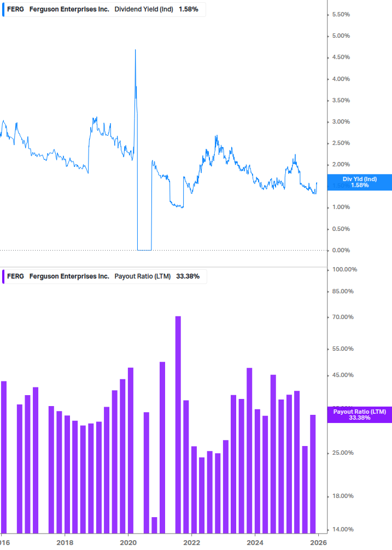The image size is (392, 550).
Task: Click the purple Payout Ratio 33.38% tag
Action: pyautogui.click(x=359, y=415)
